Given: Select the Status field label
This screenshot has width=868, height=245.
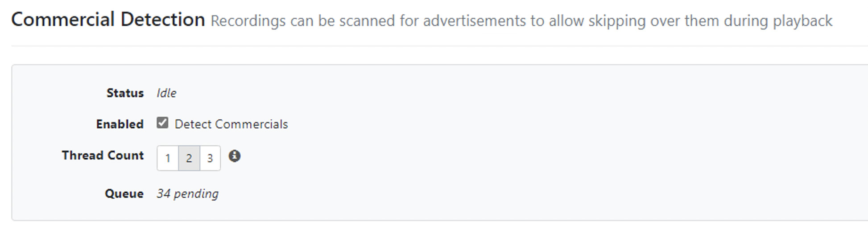Looking at the screenshot, I should pyautogui.click(x=125, y=93).
